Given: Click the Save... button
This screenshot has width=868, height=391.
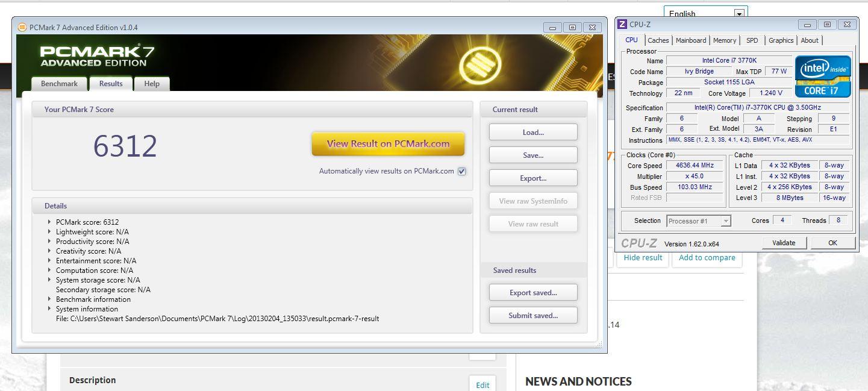Looking at the screenshot, I should click(533, 155).
